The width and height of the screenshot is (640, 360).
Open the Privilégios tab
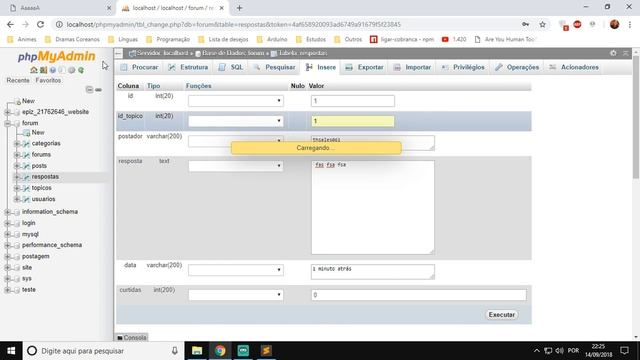pos(463,67)
